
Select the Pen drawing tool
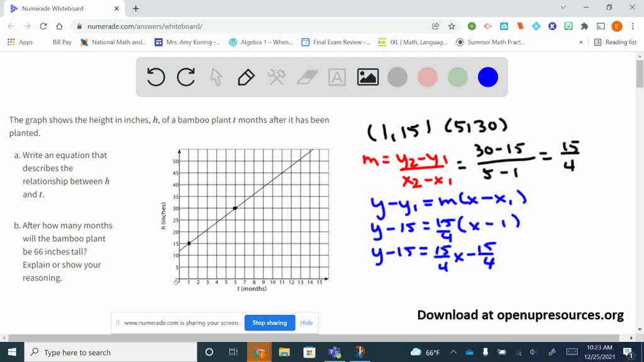click(245, 77)
